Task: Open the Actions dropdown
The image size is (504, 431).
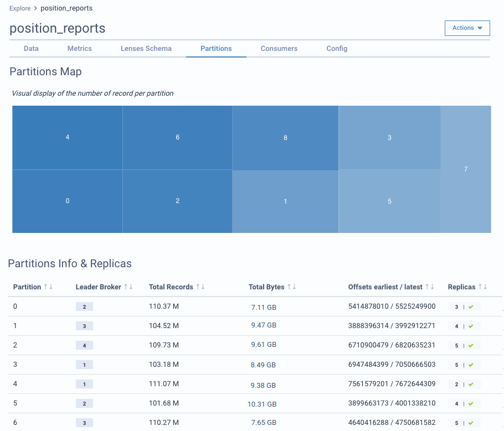Action: tap(467, 28)
